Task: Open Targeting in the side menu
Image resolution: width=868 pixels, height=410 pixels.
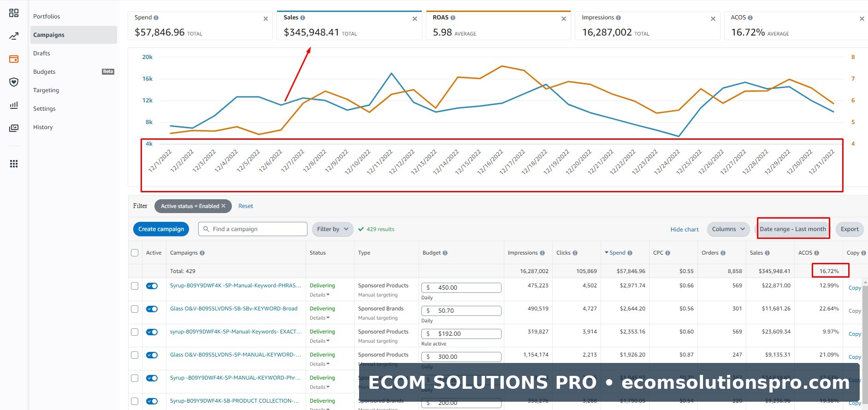Action: (x=46, y=90)
